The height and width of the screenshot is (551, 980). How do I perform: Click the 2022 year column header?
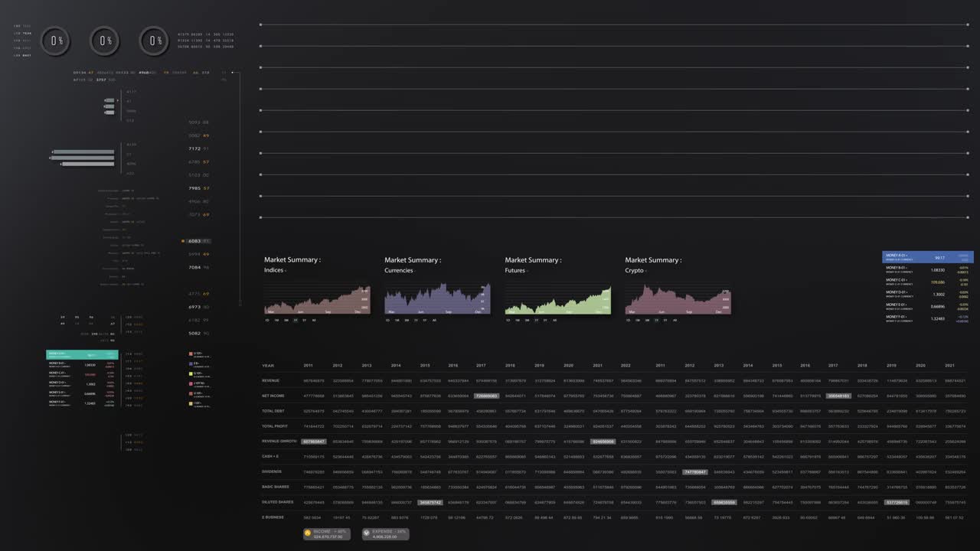pyautogui.click(x=626, y=365)
